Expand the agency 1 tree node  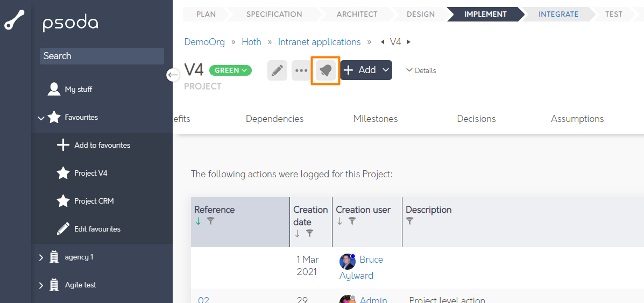(x=41, y=257)
